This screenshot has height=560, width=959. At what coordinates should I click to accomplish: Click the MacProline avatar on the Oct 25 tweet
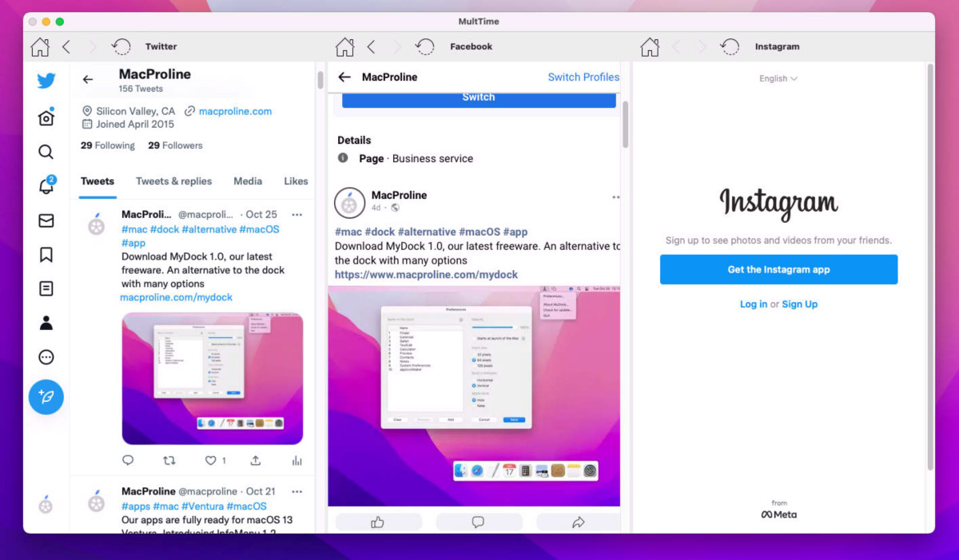coord(97,225)
